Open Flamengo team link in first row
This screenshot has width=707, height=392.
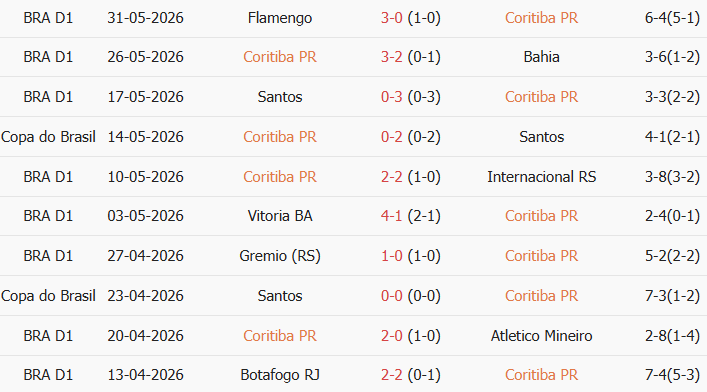(280, 18)
